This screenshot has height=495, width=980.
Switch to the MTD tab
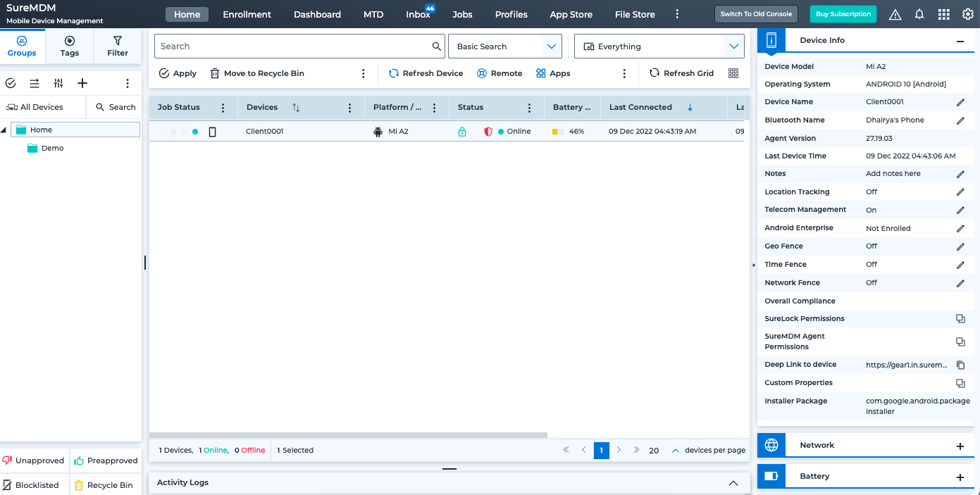click(x=373, y=14)
